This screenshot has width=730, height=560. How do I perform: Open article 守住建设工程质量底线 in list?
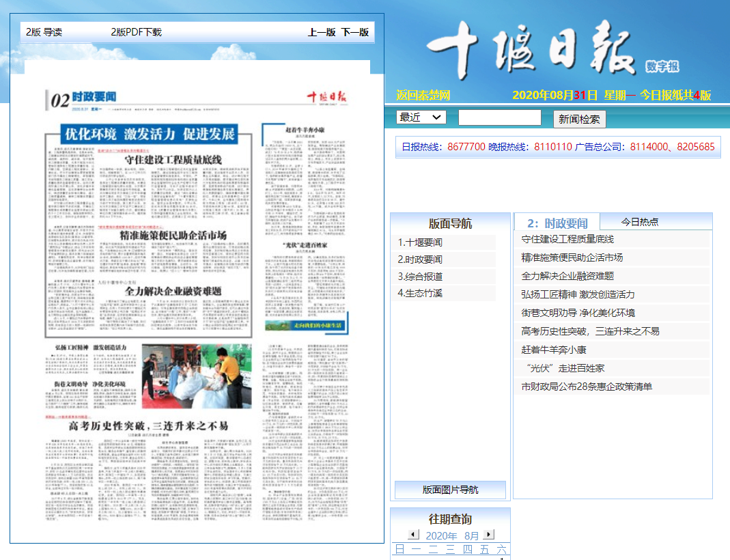pos(567,239)
